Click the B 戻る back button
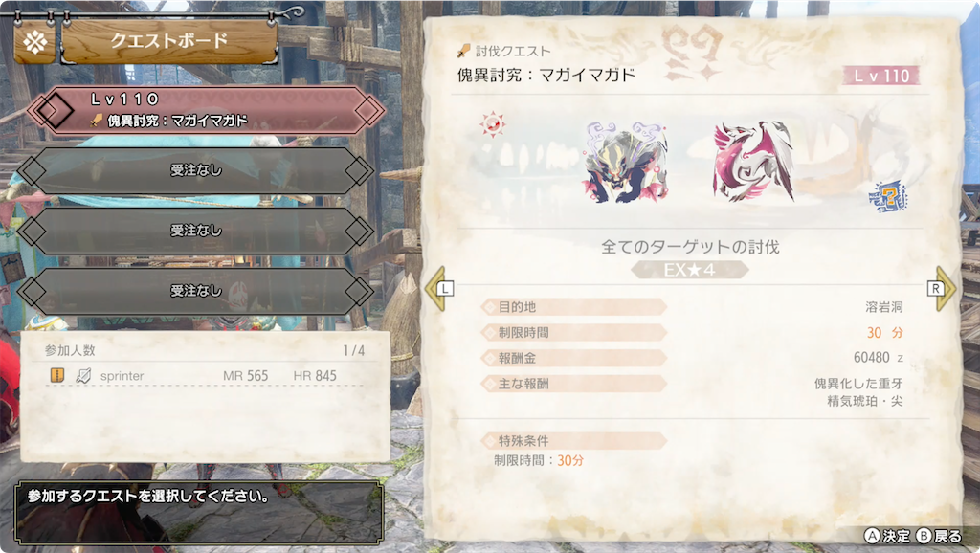The width and height of the screenshot is (980, 553). pos(939,536)
